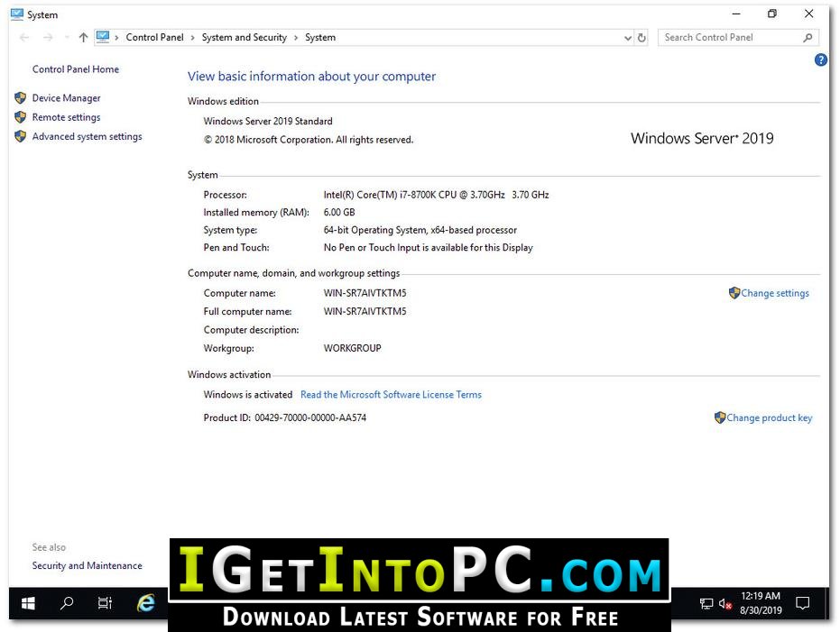
Task: Expand the address bar history dropdown
Action: coord(628,38)
